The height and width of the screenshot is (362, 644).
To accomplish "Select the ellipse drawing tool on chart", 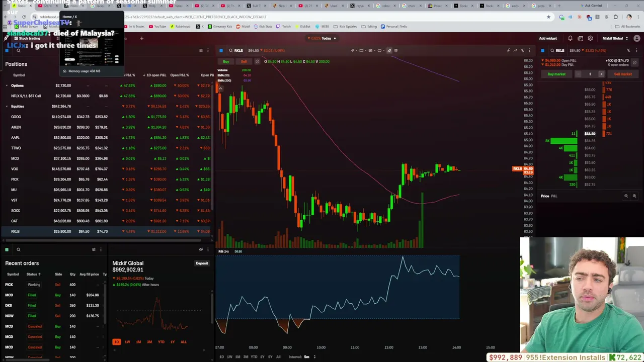I will (379, 50).
